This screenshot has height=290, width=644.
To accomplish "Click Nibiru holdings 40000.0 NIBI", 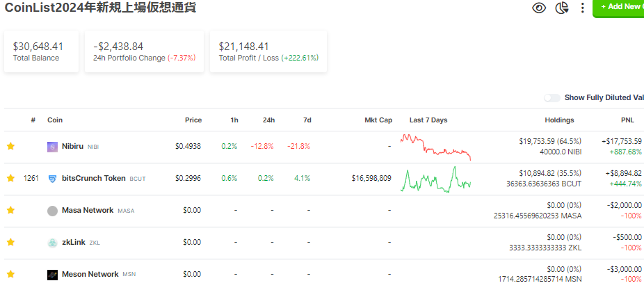I will pyautogui.click(x=559, y=152).
